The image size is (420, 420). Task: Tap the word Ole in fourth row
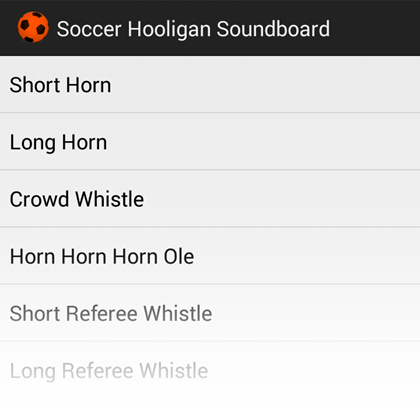[x=179, y=257]
